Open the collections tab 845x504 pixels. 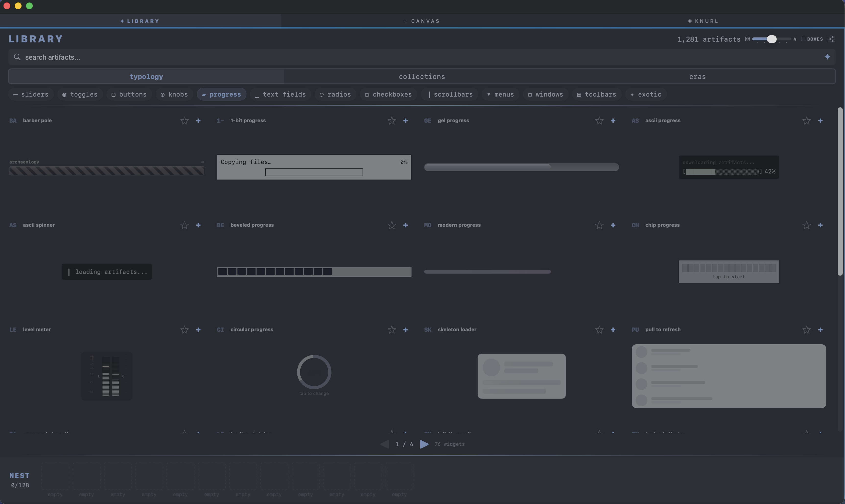(422, 76)
